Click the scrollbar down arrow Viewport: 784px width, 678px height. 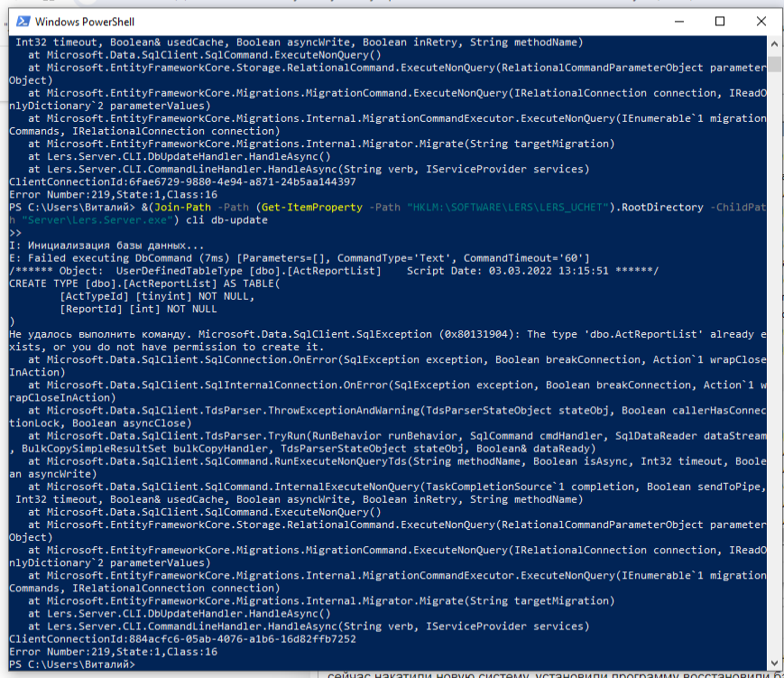(x=774, y=663)
